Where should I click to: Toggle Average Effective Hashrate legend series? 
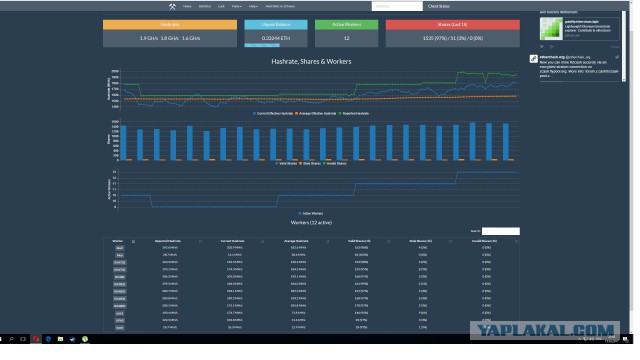click(316, 113)
